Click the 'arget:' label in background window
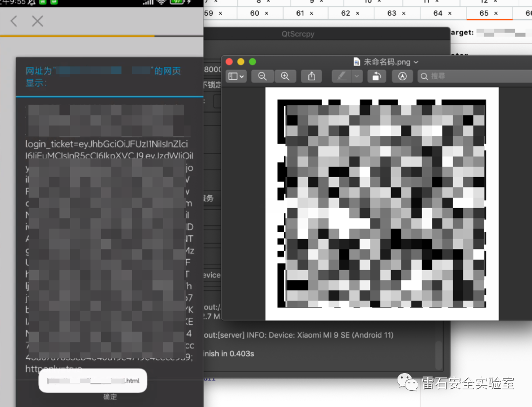 coord(462,32)
